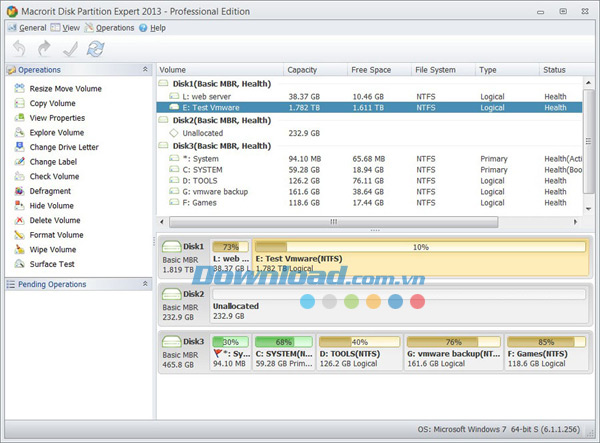Select *: Sy... 94.10 MB partition block
The height and width of the screenshot is (443, 600).
point(231,352)
